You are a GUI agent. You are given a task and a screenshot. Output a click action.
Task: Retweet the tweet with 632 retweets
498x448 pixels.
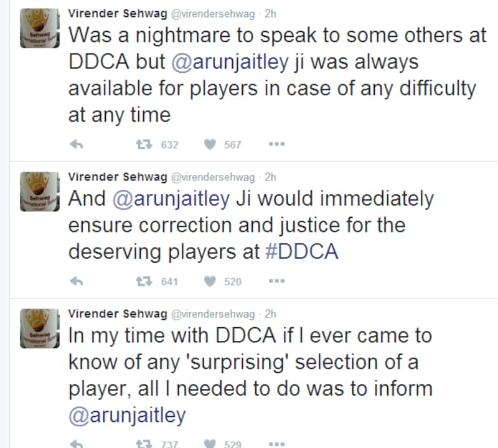pyautogui.click(x=143, y=144)
